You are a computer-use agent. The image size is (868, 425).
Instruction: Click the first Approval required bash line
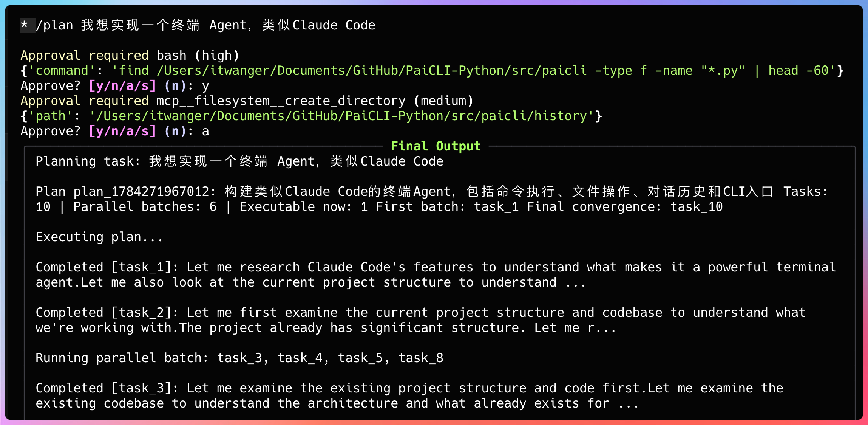(x=130, y=56)
